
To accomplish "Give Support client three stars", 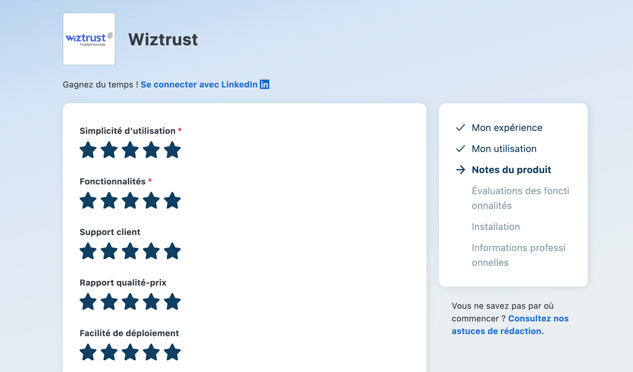I will [130, 251].
